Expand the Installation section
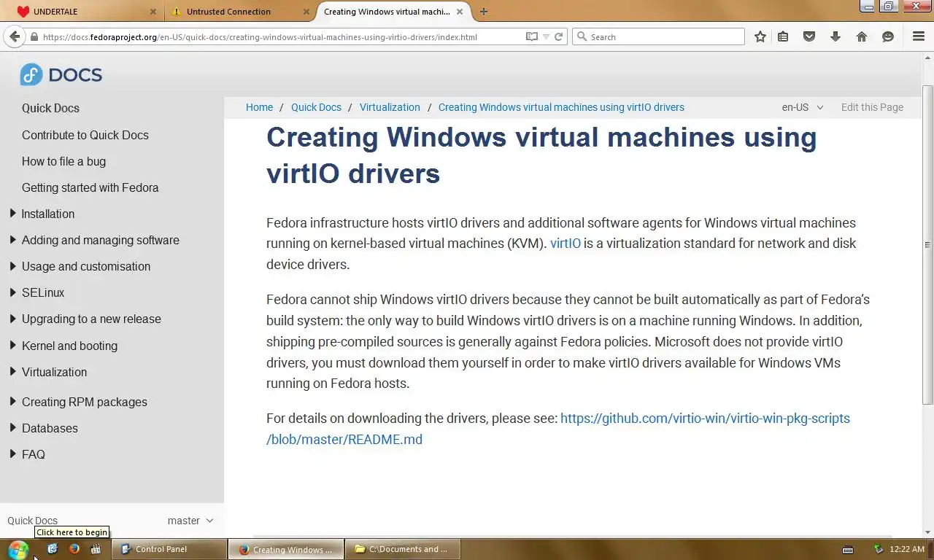 pos(13,214)
